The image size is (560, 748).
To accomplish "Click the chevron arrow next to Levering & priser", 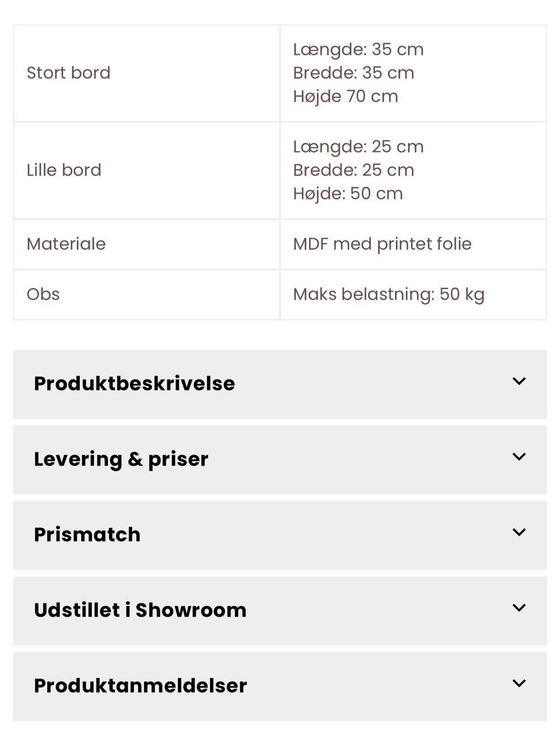I will pos(519,457).
